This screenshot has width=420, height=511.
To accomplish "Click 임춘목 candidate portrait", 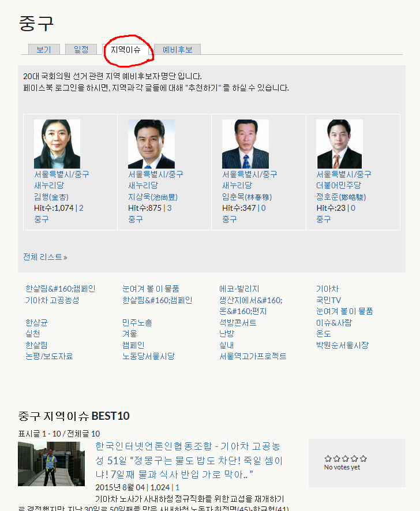I will click(245, 144).
